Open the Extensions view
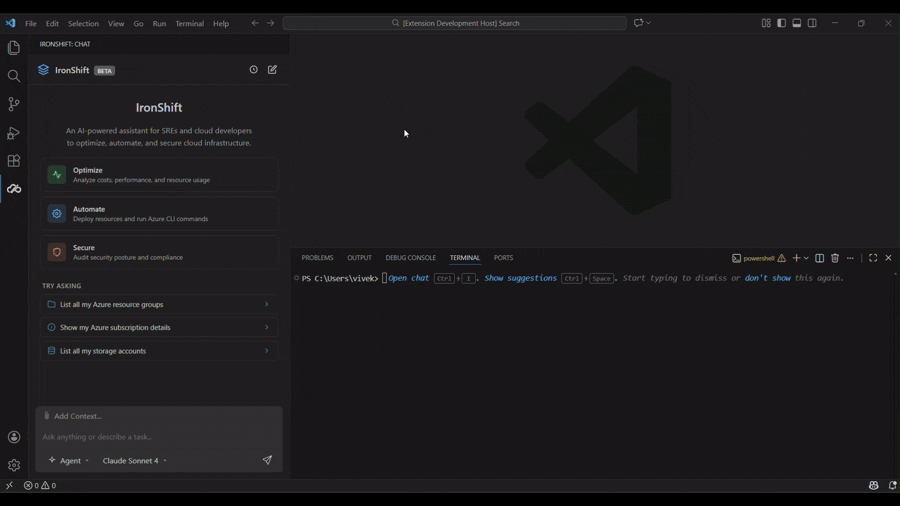This screenshot has width=900, height=506. tap(14, 161)
